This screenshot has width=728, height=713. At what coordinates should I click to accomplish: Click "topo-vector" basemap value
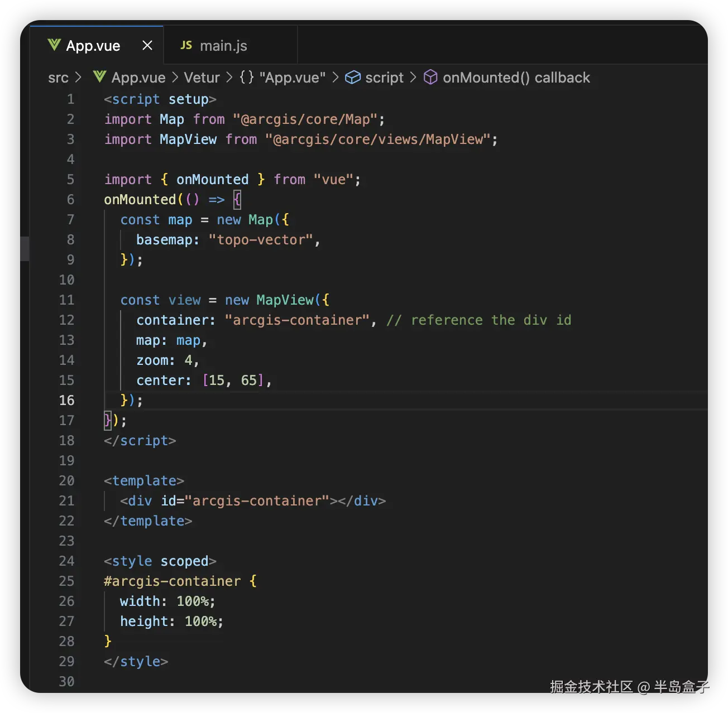pos(261,240)
